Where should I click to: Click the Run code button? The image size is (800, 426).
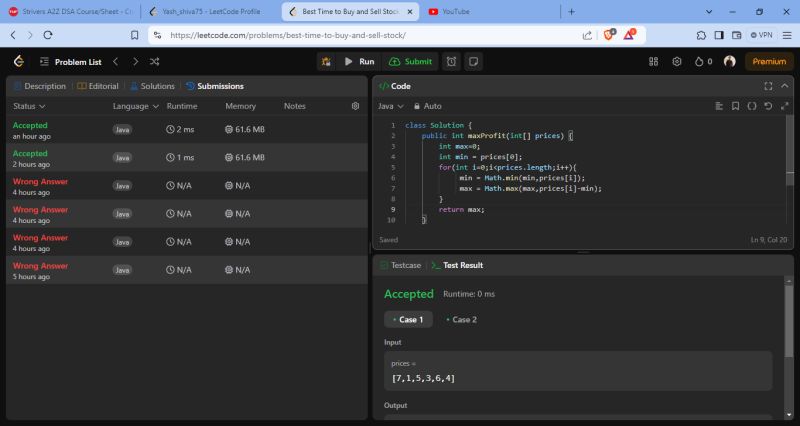coord(359,61)
